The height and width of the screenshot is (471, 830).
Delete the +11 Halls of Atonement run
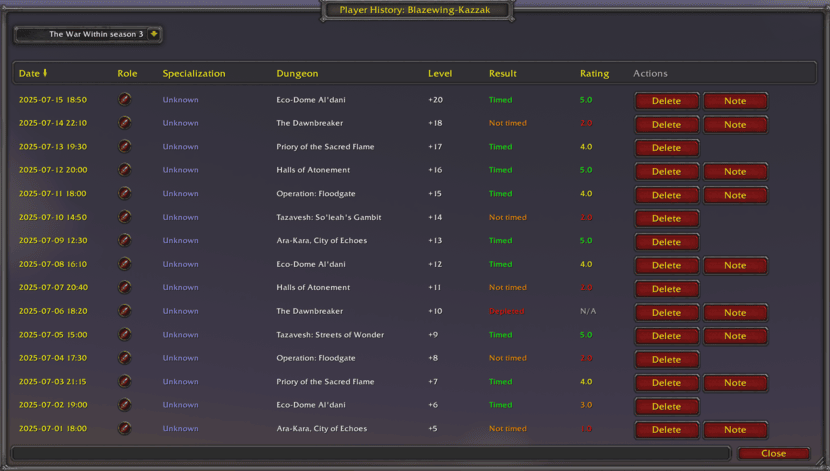click(x=666, y=289)
